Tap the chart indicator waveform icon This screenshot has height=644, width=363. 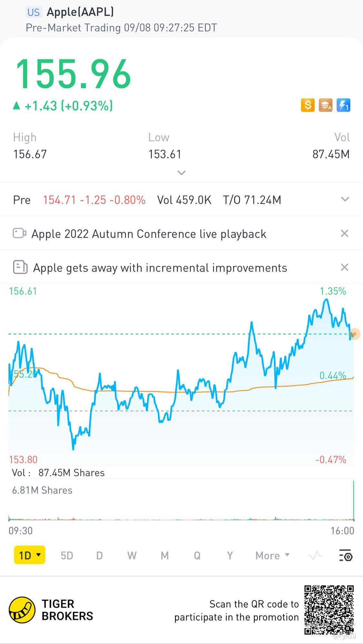click(315, 555)
